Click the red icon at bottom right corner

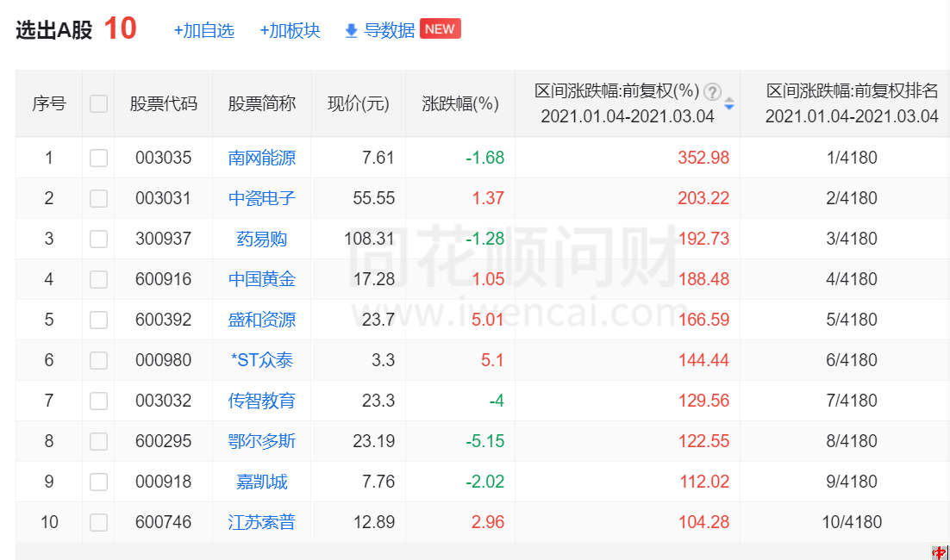click(x=940, y=552)
